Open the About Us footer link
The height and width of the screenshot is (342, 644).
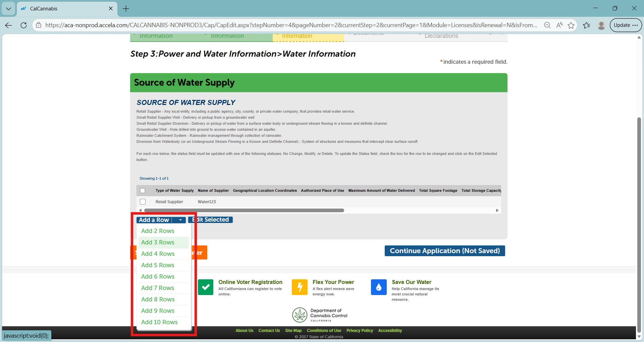244,331
